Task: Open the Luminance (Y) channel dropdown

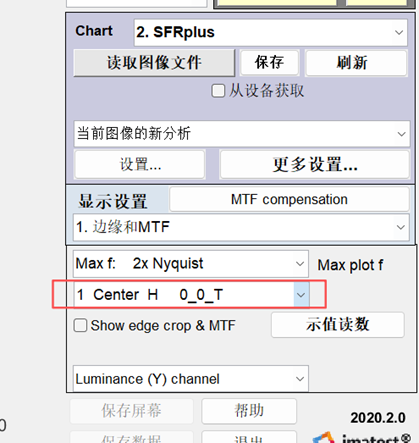Action: coord(191,379)
